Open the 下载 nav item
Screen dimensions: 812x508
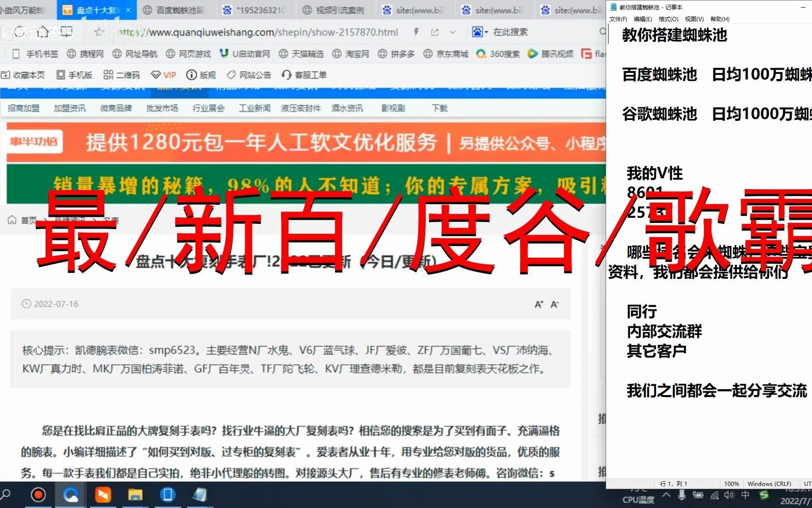point(440,108)
